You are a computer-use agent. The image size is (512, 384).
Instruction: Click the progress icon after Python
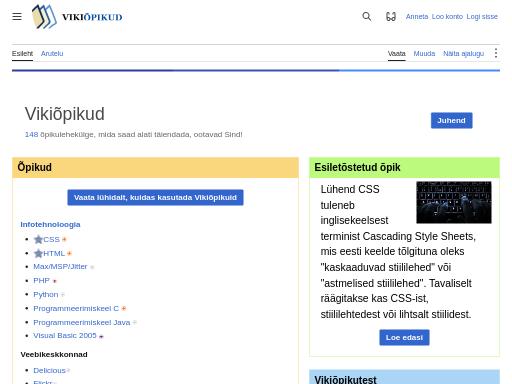(x=63, y=295)
